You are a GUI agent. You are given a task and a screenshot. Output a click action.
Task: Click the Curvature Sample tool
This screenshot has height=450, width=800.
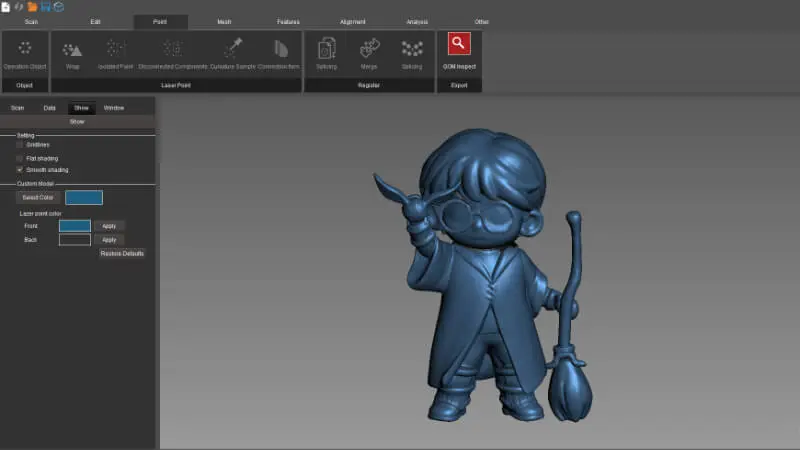click(x=233, y=54)
